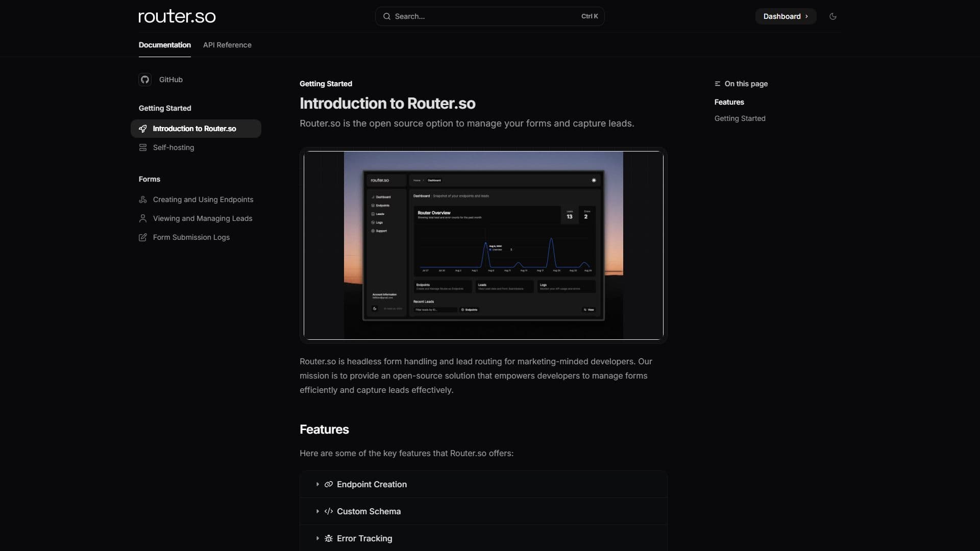Click the Introduction to Router.so heading

click(387, 104)
